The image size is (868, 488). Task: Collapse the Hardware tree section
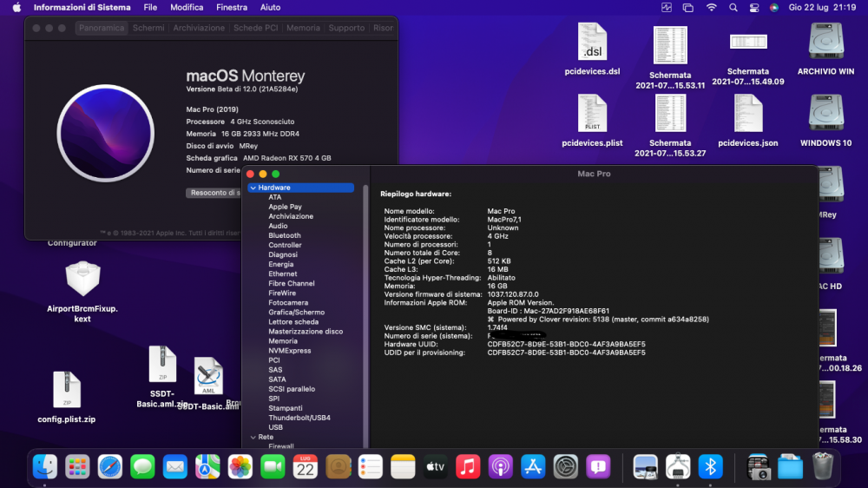coord(253,188)
